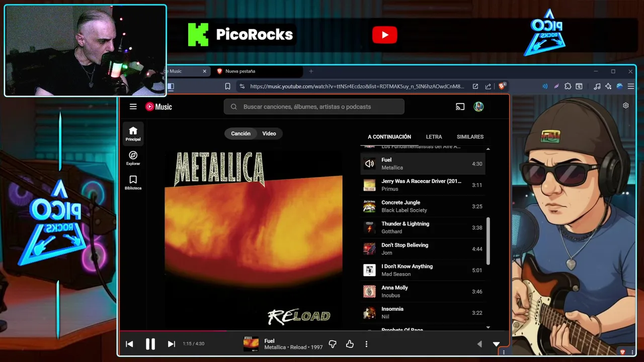Open more options for current song
This screenshot has height=362, width=644.
point(366,344)
